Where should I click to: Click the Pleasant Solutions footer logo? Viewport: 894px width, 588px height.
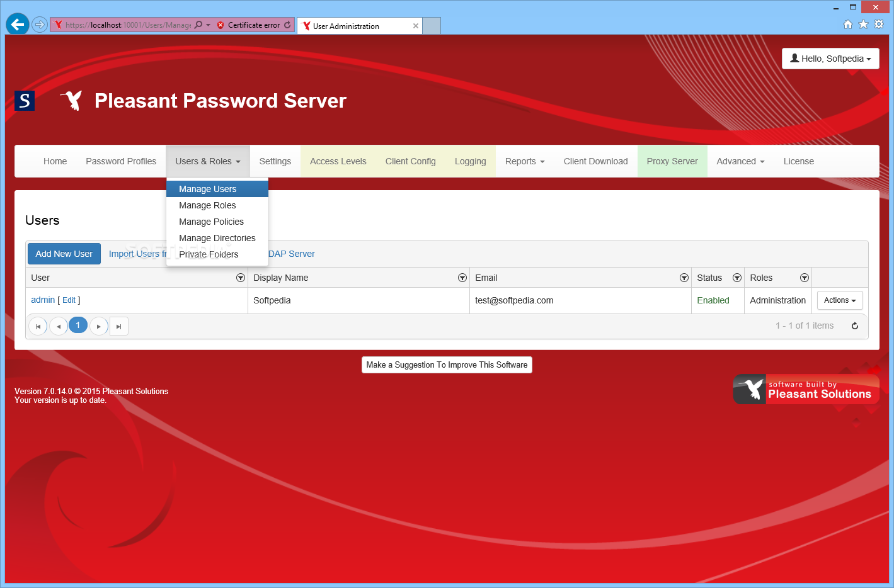click(x=806, y=389)
